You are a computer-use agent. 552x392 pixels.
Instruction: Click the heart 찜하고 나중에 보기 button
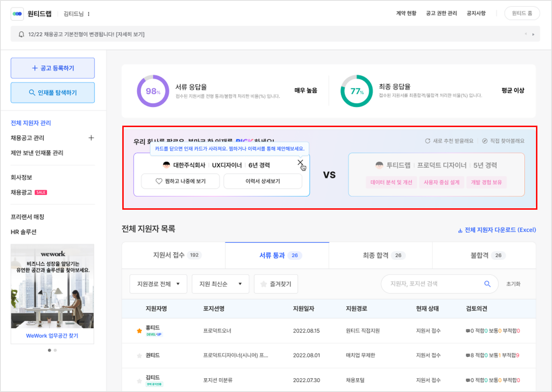[x=180, y=181]
